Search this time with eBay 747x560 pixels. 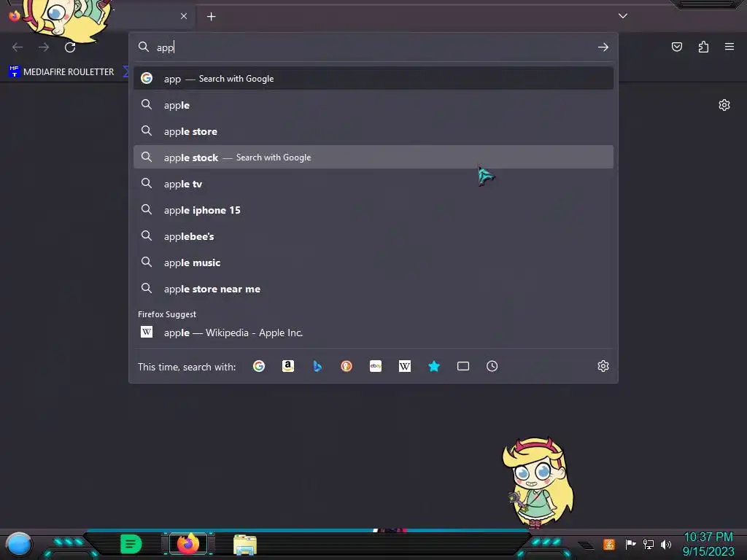point(376,366)
